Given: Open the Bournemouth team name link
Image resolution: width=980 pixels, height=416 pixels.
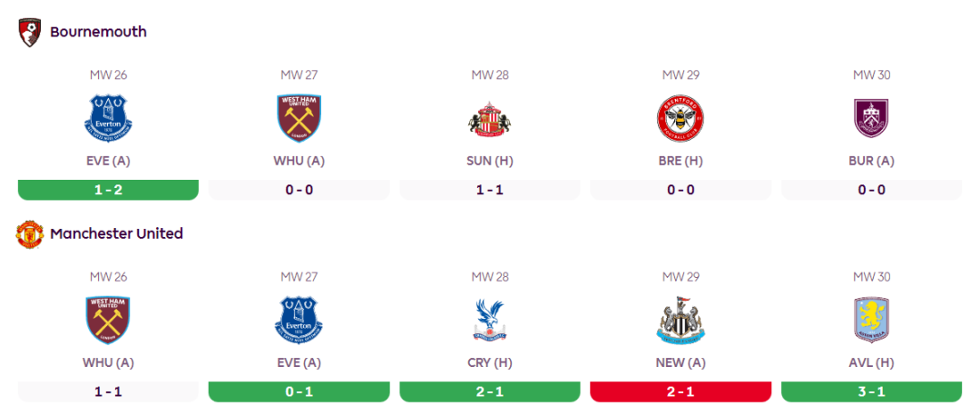Looking at the screenshot, I should 98,32.
